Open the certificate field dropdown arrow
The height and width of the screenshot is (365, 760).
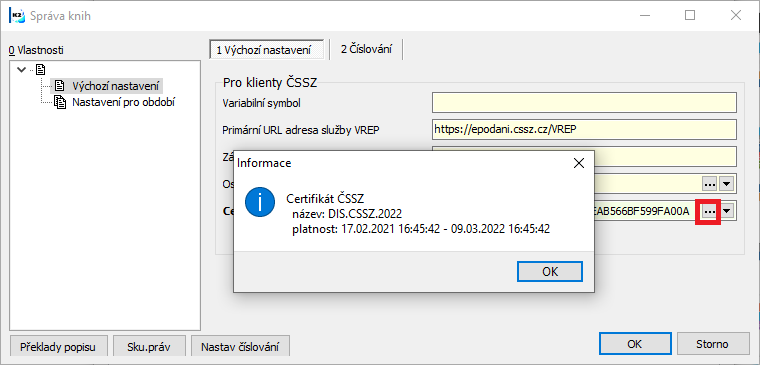[x=727, y=211]
